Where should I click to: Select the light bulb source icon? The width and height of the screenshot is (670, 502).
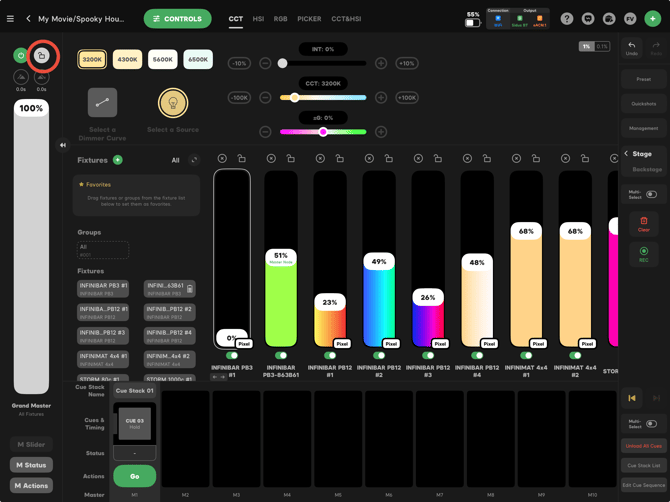point(173,103)
